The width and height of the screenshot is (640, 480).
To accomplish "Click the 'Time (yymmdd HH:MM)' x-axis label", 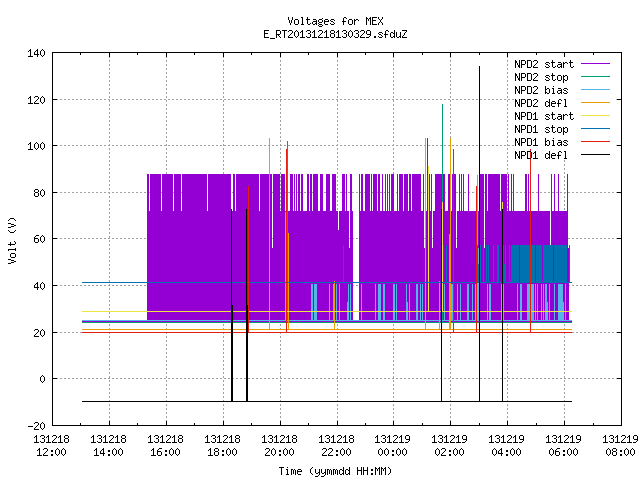I will 335,471.
